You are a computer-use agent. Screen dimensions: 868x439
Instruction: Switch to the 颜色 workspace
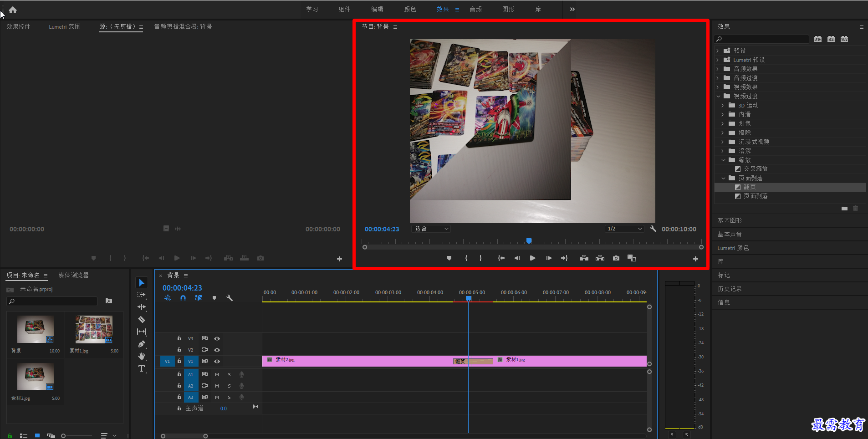click(410, 9)
